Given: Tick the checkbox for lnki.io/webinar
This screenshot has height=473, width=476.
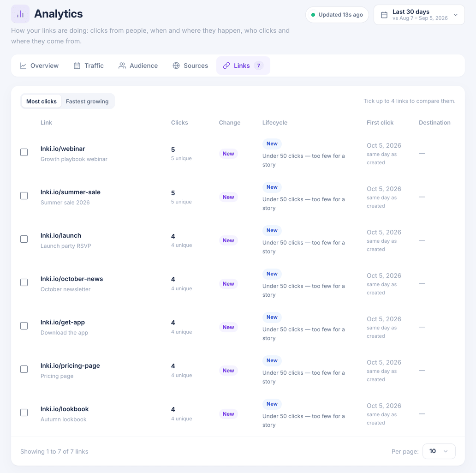Looking at the screenshot, I should [x=24, y=152].
